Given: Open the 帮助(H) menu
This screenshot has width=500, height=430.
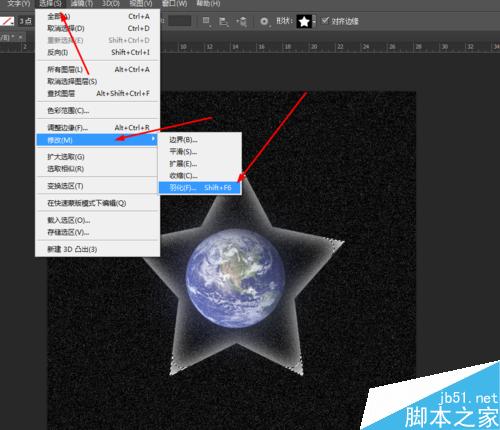Looking at the screenshot, I should pos(208,4).
